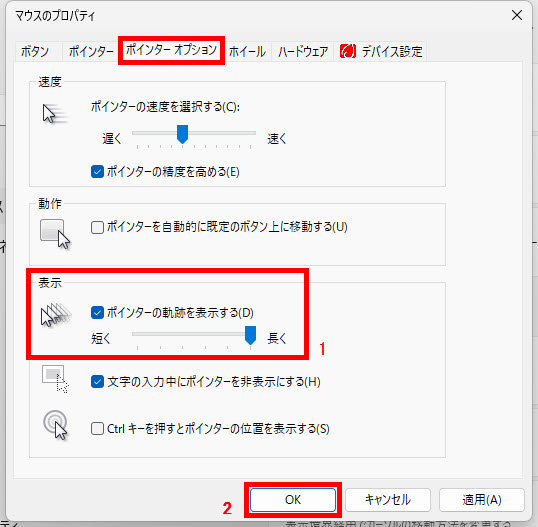Image resolution: width=538 pixels, height=527 pixels.
Task: Close the マウスのプロパティ dialog
Action: 517,15
